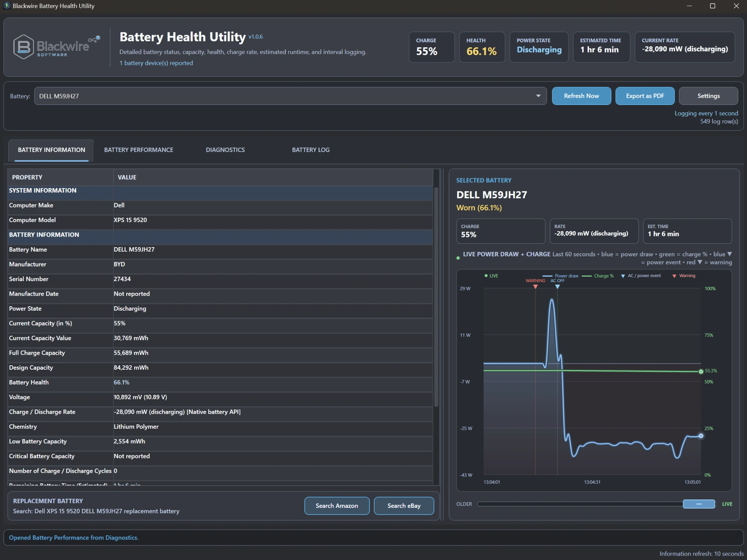Screen dimensions: 747x560
Task: Switch to the Battery Information tab
Action: [51, 150]
